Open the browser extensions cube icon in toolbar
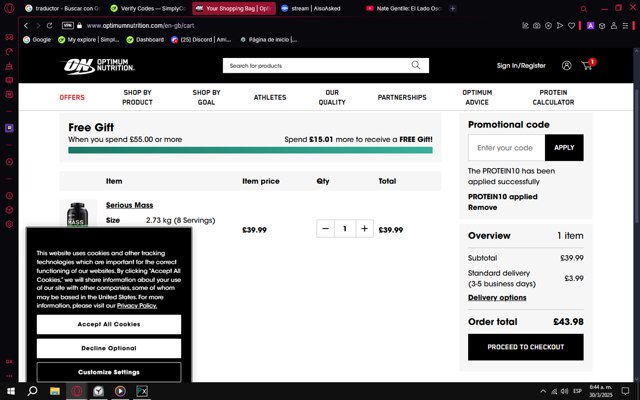The image size is (640, 400). [x=602, y=25]
